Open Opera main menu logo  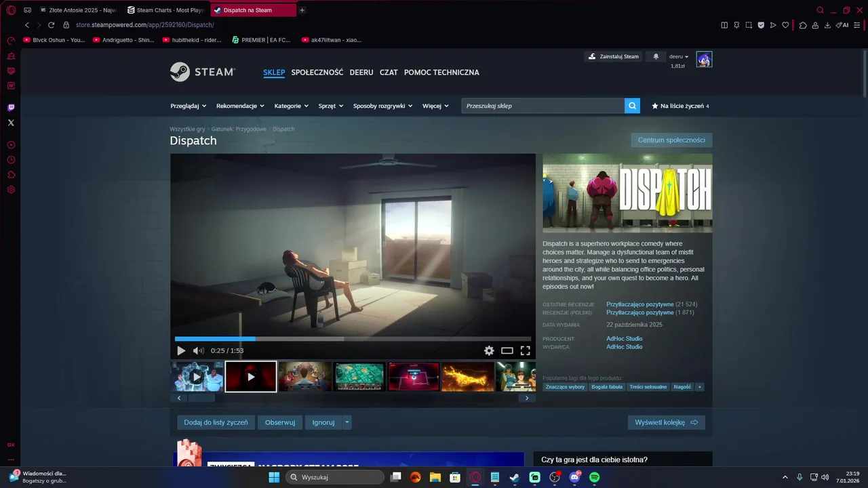11,10
